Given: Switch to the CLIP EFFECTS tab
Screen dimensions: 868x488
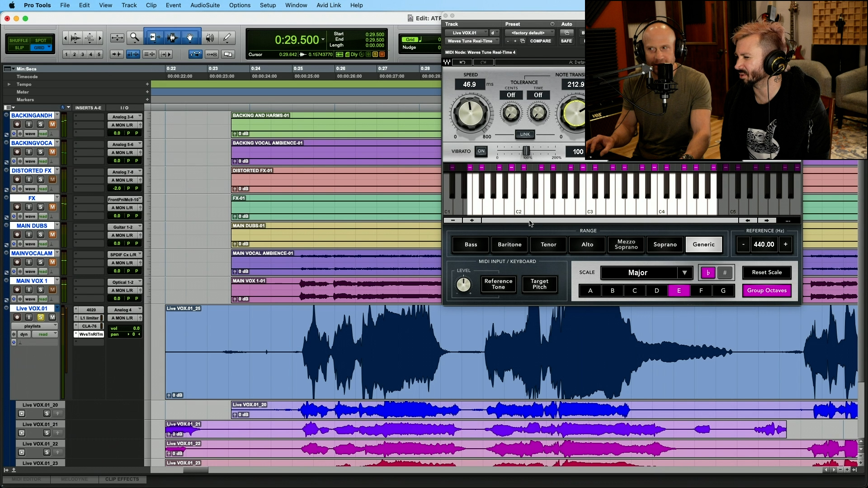Looking at the screenshot, I should coord(122,479).
